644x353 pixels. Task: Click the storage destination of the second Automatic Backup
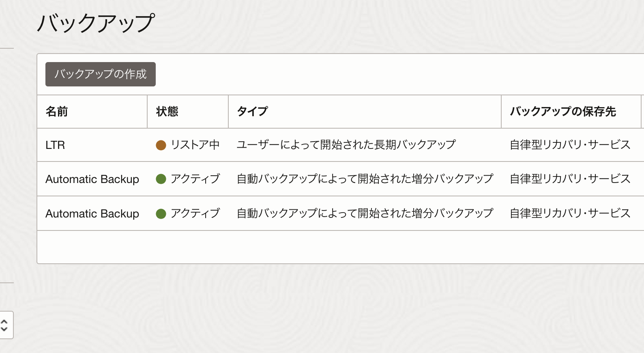[x=570, y=213]
